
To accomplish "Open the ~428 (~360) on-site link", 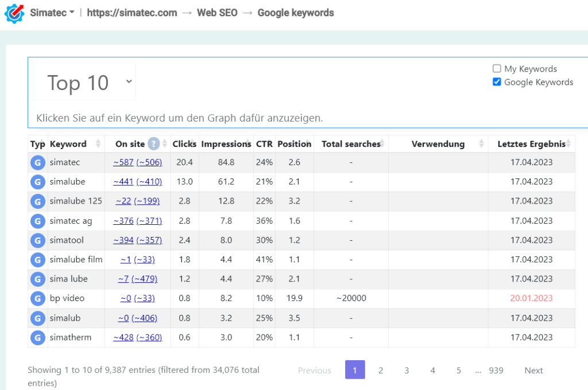I will (x=138, y=338).
